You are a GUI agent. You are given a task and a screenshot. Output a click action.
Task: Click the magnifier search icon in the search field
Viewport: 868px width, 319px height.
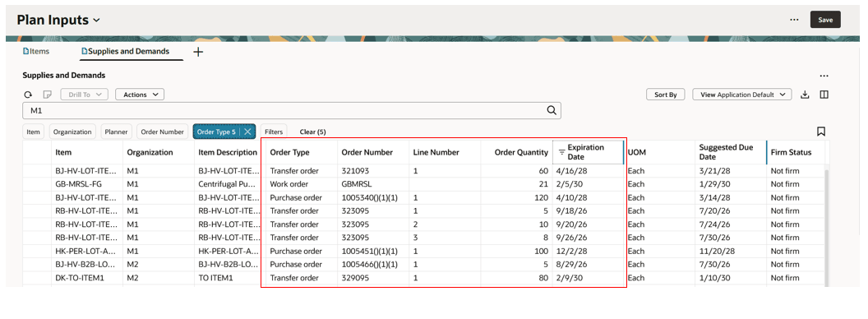click(552, 110)
